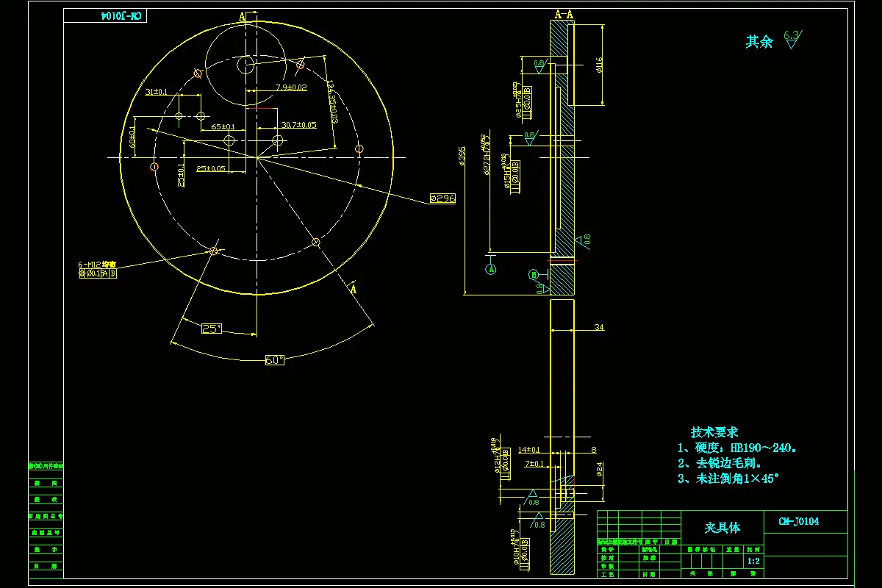Select the hardness note HB190～240
The image size is (882, 588).
pyautogui.click(x=736, y=448)
